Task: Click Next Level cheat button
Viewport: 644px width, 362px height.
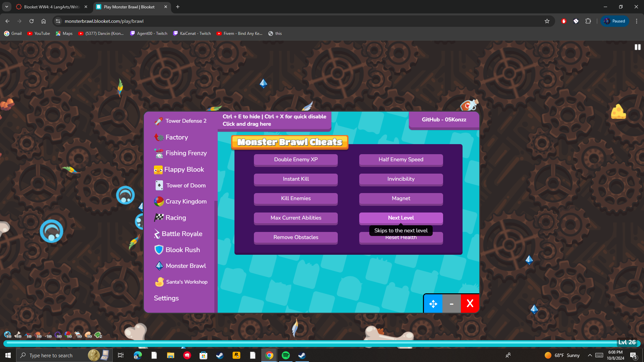Action: 401,218
